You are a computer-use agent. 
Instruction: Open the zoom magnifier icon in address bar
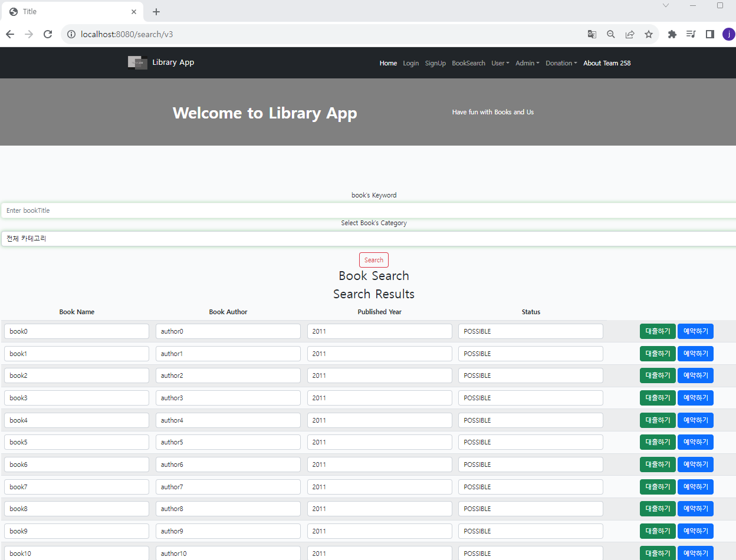[611, 34]
